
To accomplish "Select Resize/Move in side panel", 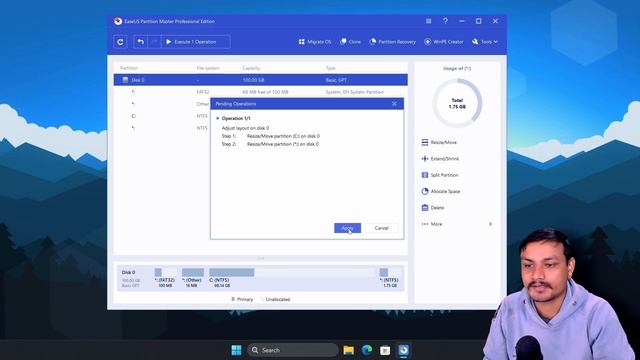I will (x=439, y=142).
